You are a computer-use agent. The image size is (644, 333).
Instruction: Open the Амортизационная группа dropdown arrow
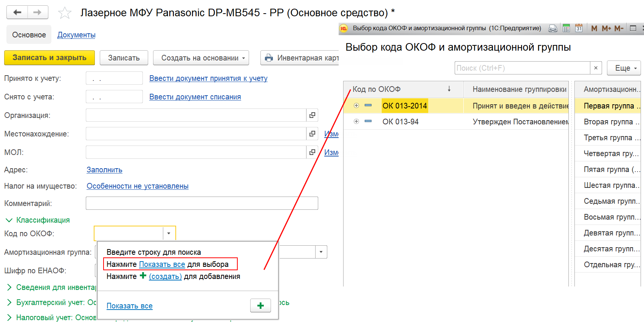tap(321, 252)
